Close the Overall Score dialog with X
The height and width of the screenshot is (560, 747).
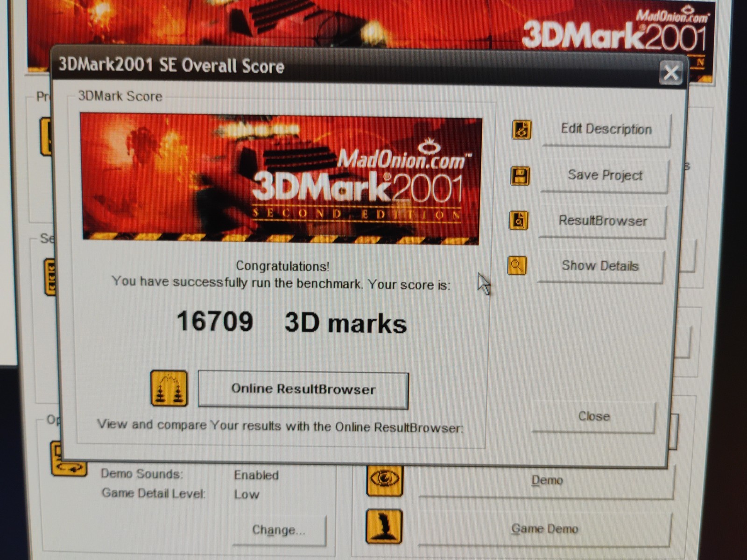pos(671,73)
